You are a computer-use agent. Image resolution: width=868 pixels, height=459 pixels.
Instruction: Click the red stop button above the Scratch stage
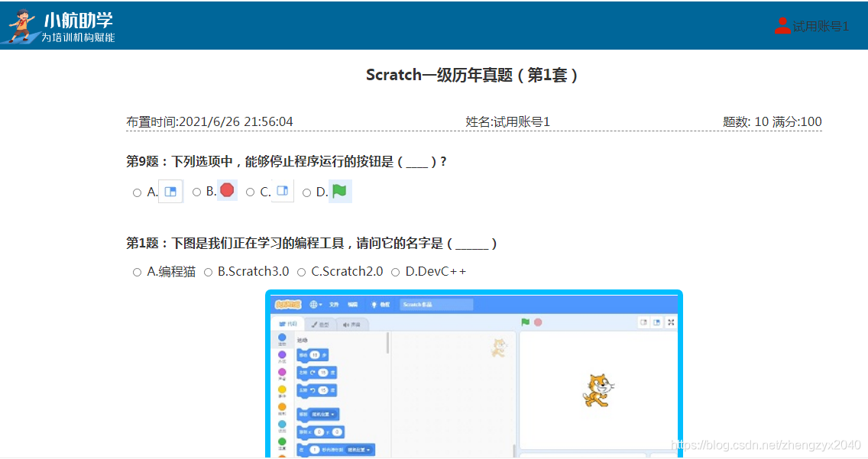[x=537, y=322]
